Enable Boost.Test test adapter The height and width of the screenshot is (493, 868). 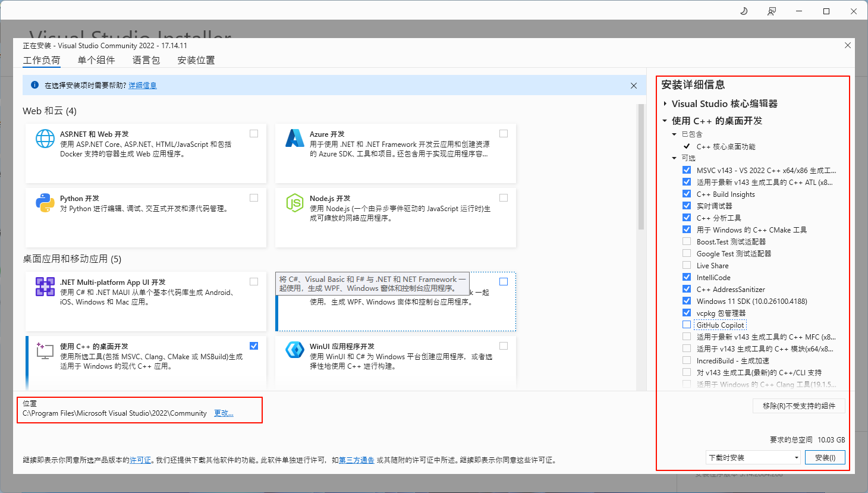click(687, 241)
